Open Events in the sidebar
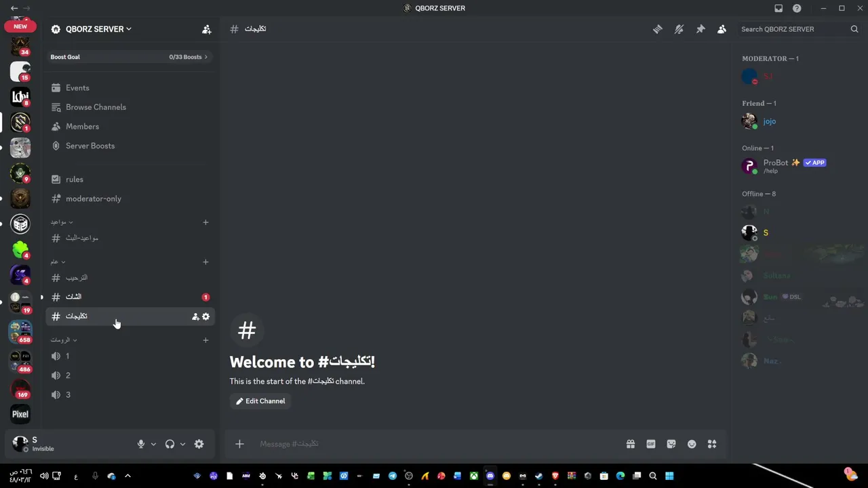This screenshot has width=868, height=488. [x=129, y=88]
